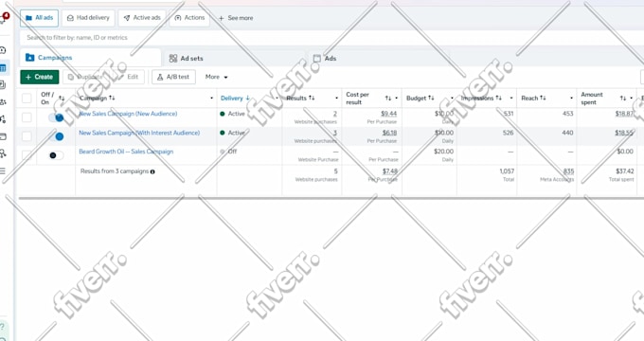Sort by Impressions column arrows

[498, 99]
